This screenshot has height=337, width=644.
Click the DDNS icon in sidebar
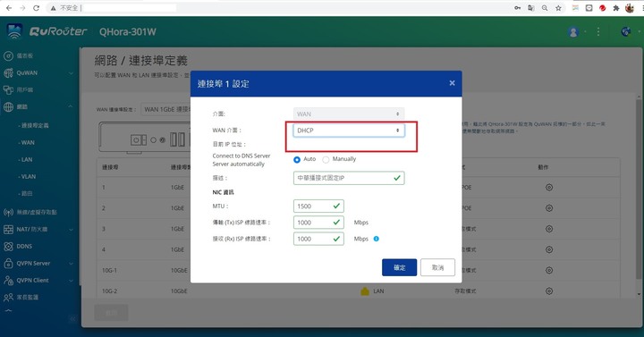click(8, 247)
